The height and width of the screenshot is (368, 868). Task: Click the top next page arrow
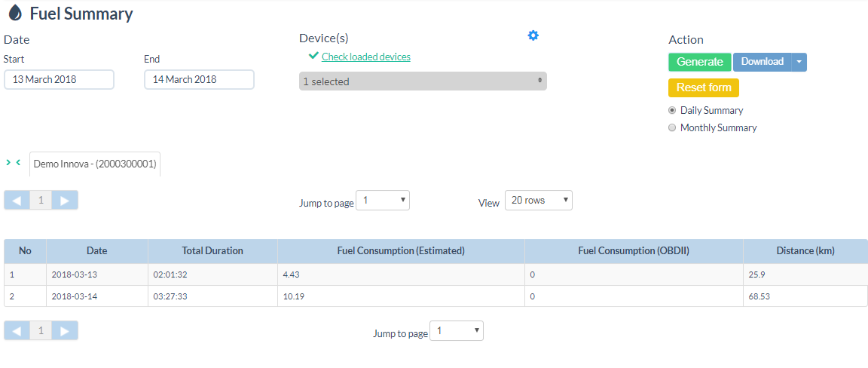tap(65, 200)
